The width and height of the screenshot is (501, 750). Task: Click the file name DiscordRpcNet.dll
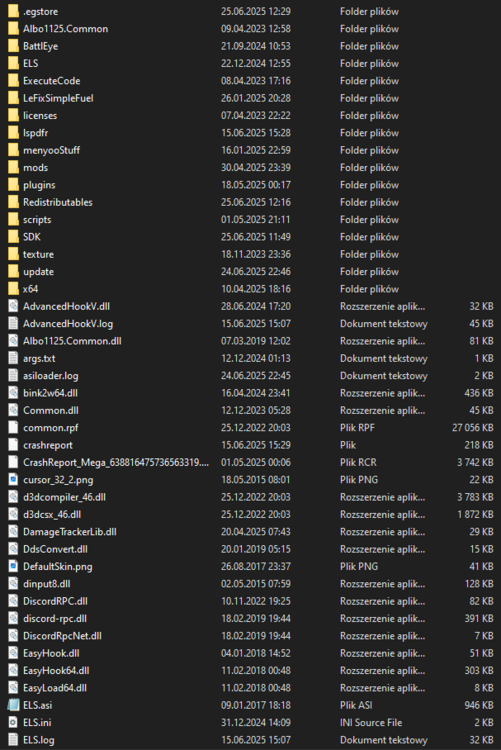coord(62,636)
